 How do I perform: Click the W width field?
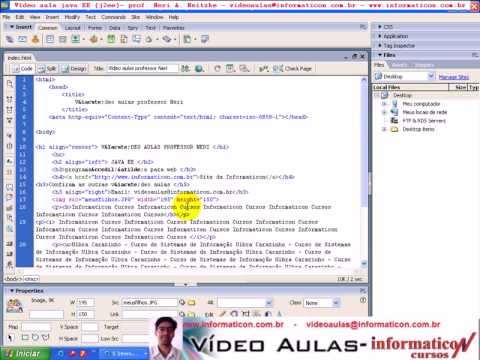pos(86,303)
